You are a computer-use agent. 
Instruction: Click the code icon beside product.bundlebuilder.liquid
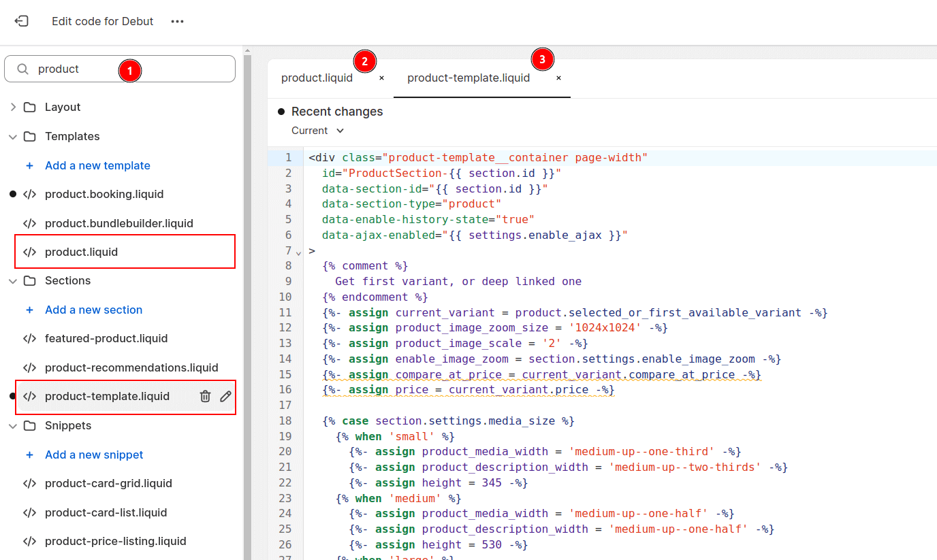point(29,223)
